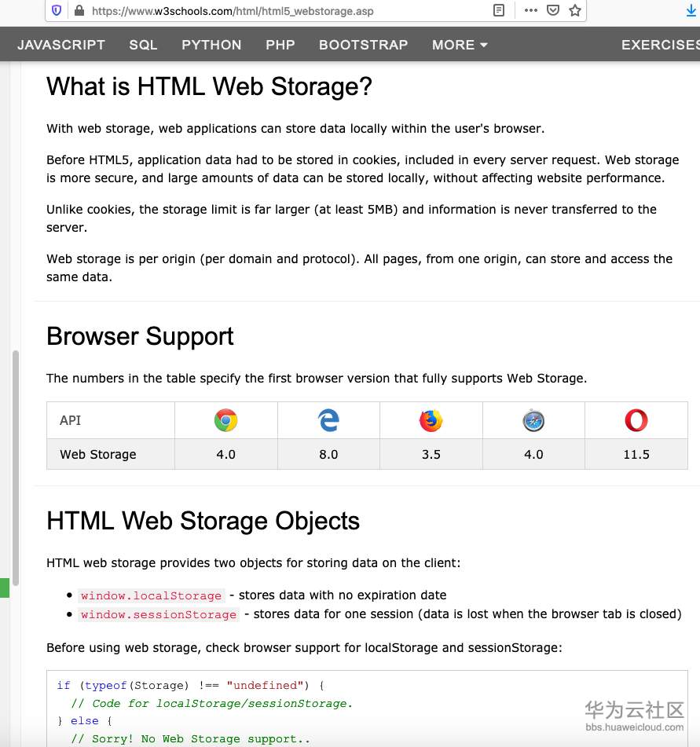
Task: Open the browser overflow menu with three dots
Action: tap(531, 11)
